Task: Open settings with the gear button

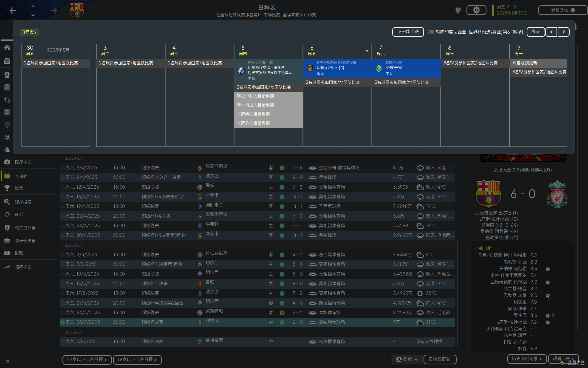Action: pyautogui.click(x=476, y=10)
